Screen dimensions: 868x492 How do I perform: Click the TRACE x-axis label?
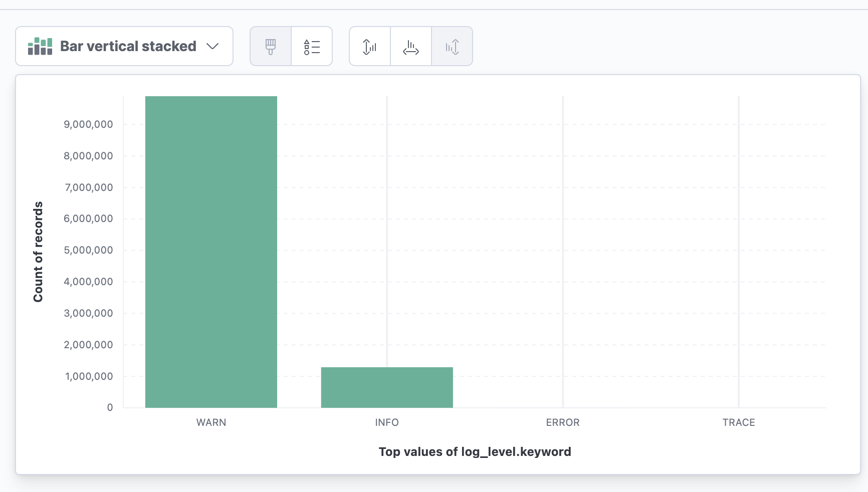pos(738,422)
